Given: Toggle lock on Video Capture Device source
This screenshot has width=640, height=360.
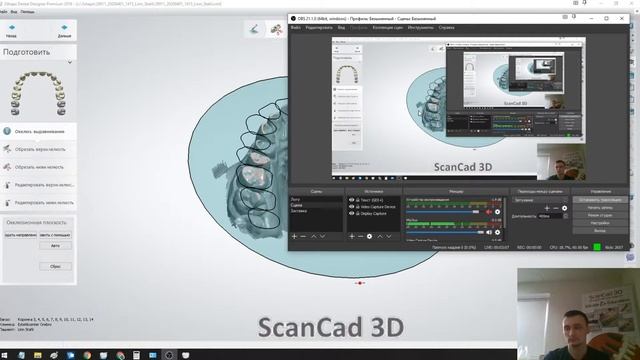Looking at the screenshot, I should (358, 207).
